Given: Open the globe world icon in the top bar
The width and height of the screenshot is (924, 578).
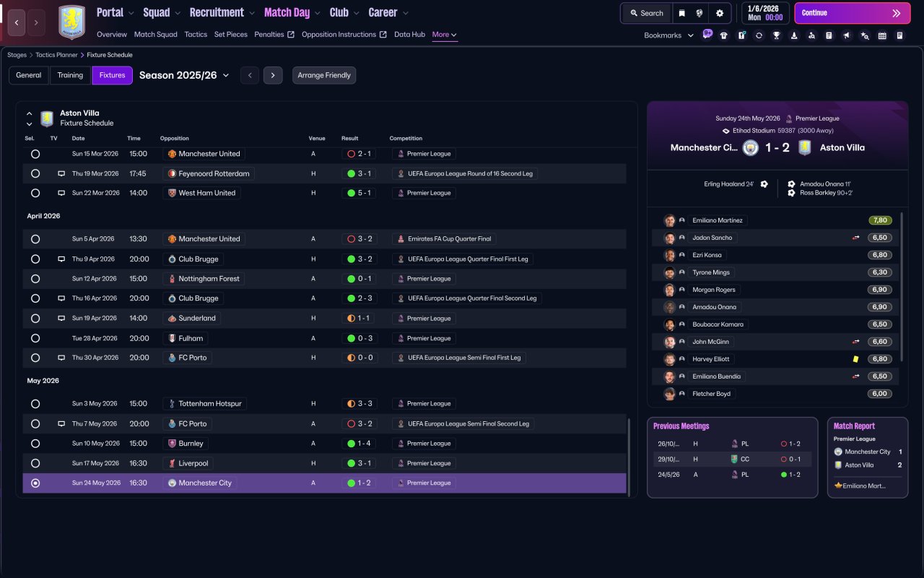Looking at the screenshot, I should click(699, 13).
